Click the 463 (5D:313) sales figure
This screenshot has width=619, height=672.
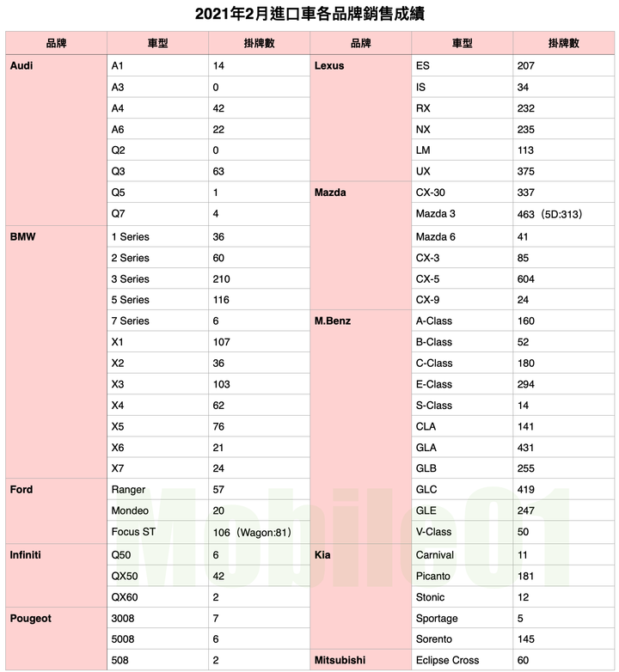click(549, 214)
